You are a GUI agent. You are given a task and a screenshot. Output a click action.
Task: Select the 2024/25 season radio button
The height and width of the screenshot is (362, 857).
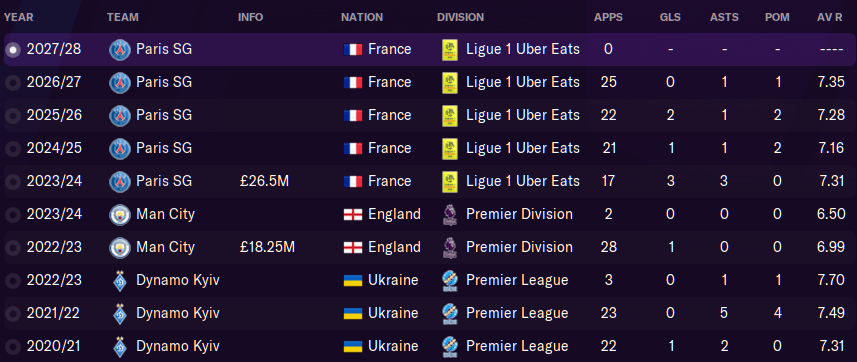13,149
